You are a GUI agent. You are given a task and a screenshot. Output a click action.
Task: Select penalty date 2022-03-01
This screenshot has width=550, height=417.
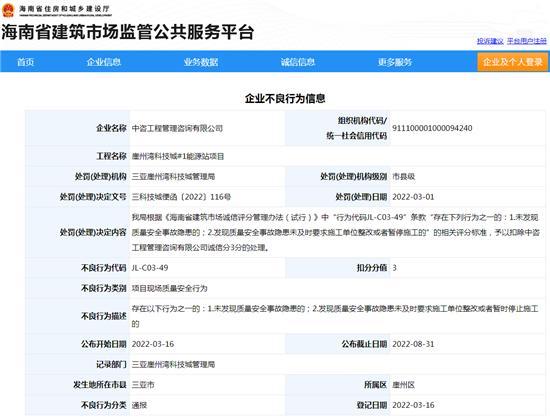tap(413, 197)
